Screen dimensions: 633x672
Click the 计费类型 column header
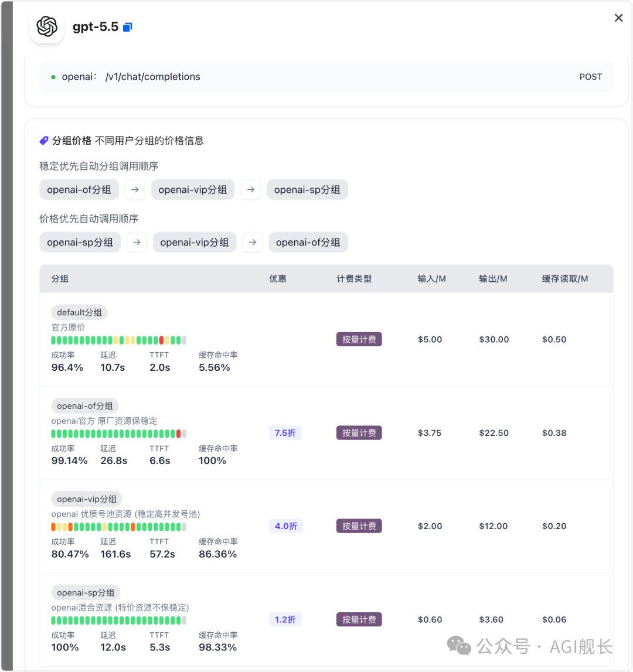354,279
